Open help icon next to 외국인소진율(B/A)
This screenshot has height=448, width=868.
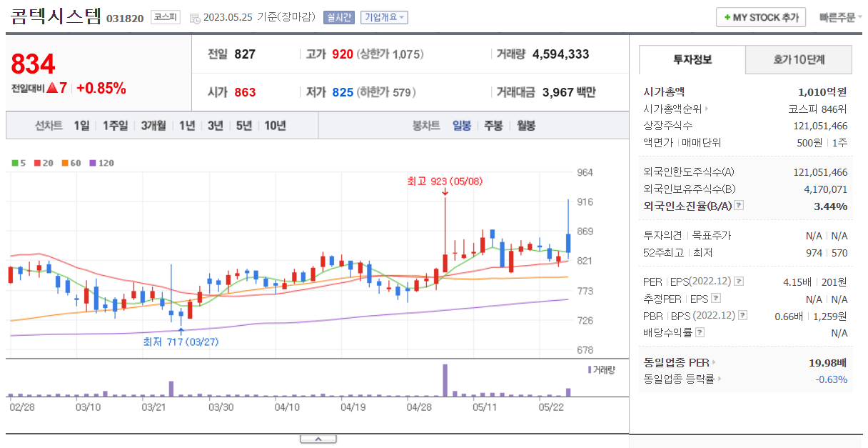739,206
